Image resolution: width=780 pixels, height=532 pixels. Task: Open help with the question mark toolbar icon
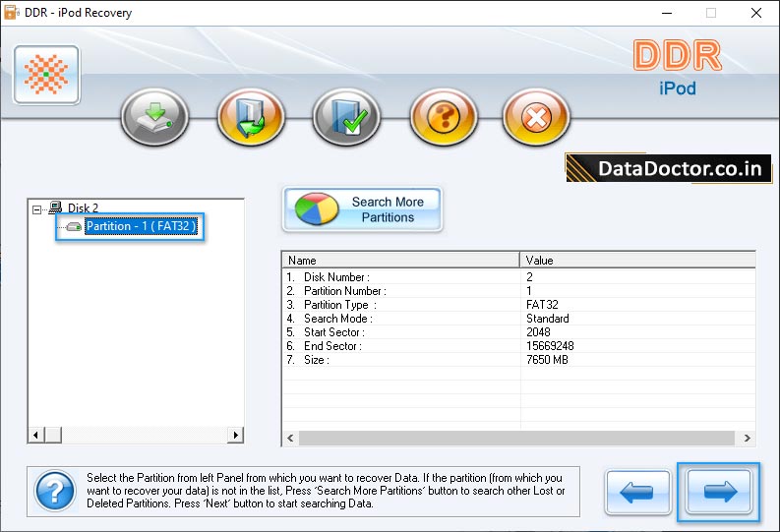click(444, 117)
